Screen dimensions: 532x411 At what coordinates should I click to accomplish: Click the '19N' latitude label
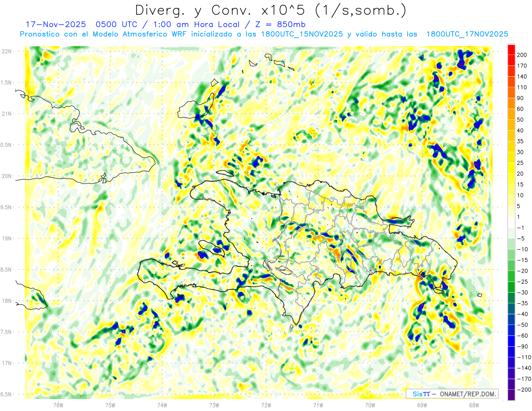pyautogui.click(x=7, y=239)
